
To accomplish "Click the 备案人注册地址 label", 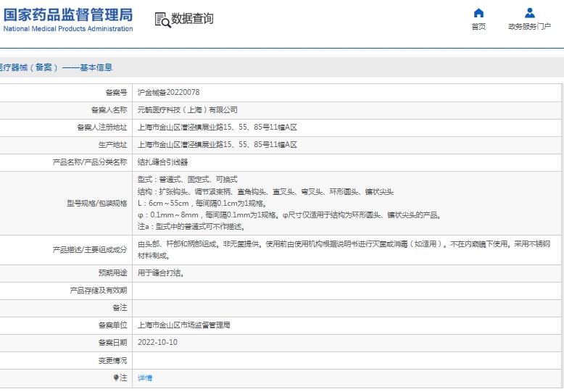I will [x=101, y=127].
